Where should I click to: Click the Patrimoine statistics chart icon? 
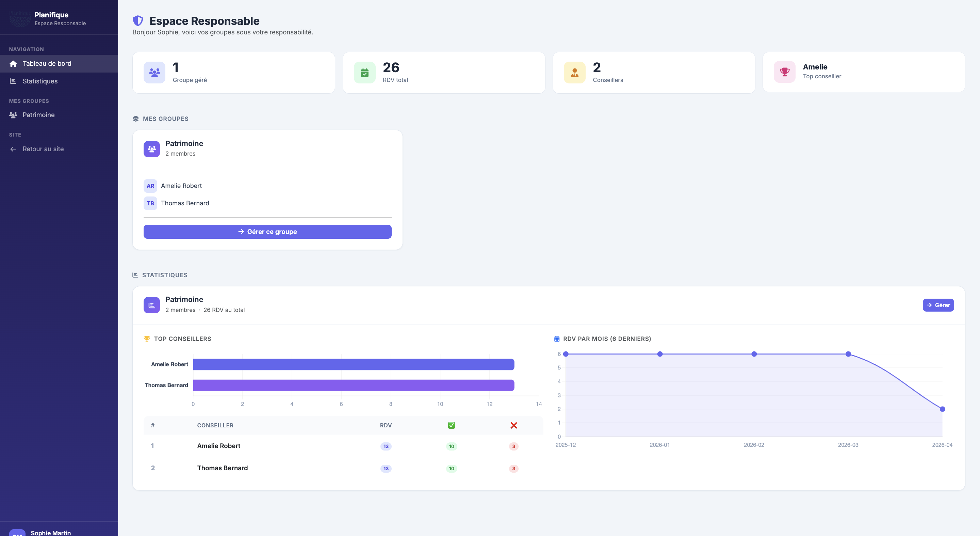pyautogui.click(x=152, y=305)
